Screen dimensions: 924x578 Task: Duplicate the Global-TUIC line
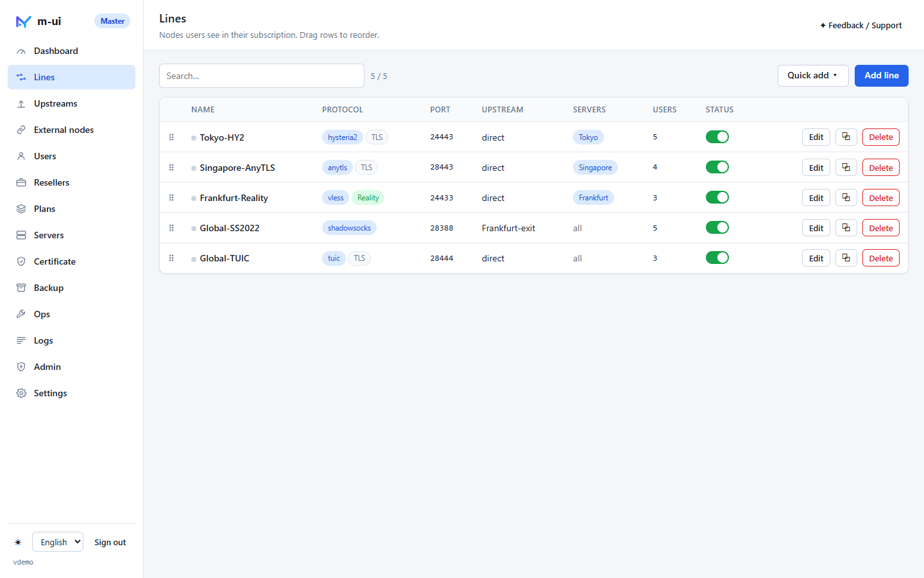[x=846, y=258]
